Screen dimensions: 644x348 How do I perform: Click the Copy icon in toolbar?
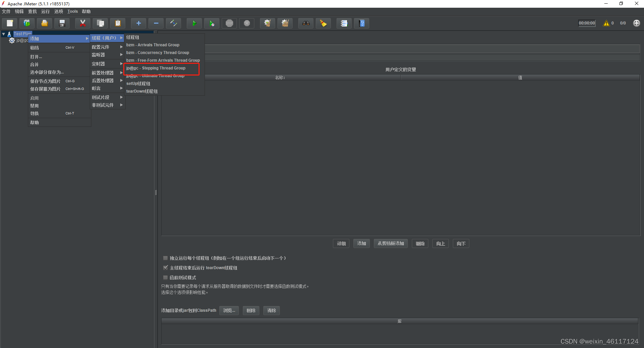coord(100,23)
